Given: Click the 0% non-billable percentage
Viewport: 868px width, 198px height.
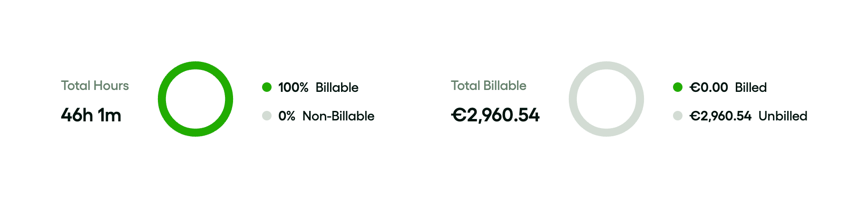Looking at the screenshot, I should click(x=286, y=116).
